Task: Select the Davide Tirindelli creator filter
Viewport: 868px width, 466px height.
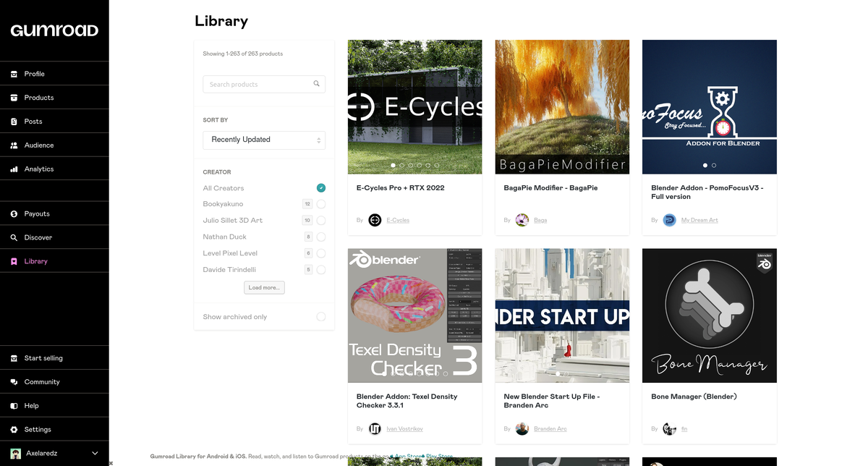Action: 321,270
